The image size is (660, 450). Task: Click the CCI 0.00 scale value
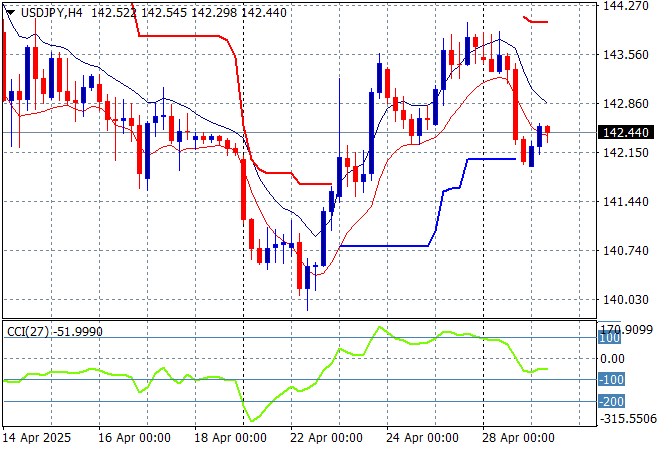(x=612, y=359)
